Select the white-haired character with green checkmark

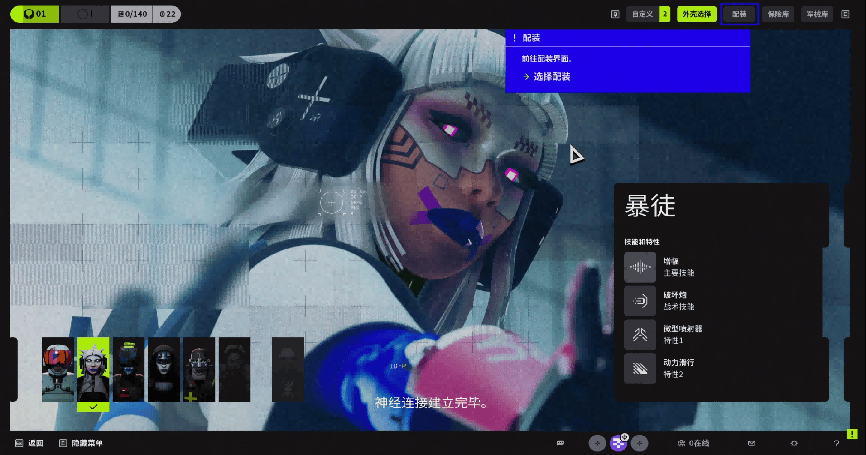tap(93, 369)
